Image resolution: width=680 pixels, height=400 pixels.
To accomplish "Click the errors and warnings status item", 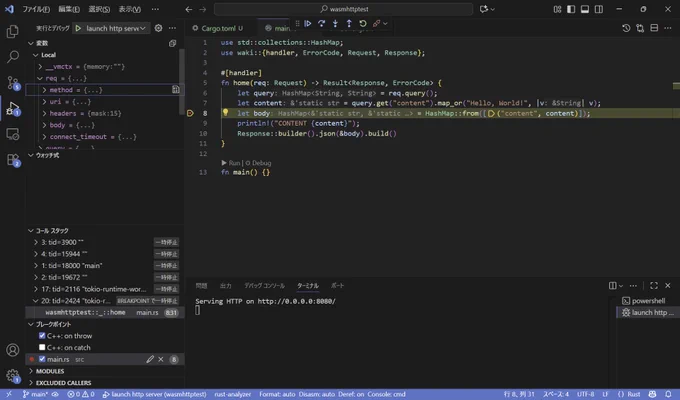I will click(x=81, y=394).
